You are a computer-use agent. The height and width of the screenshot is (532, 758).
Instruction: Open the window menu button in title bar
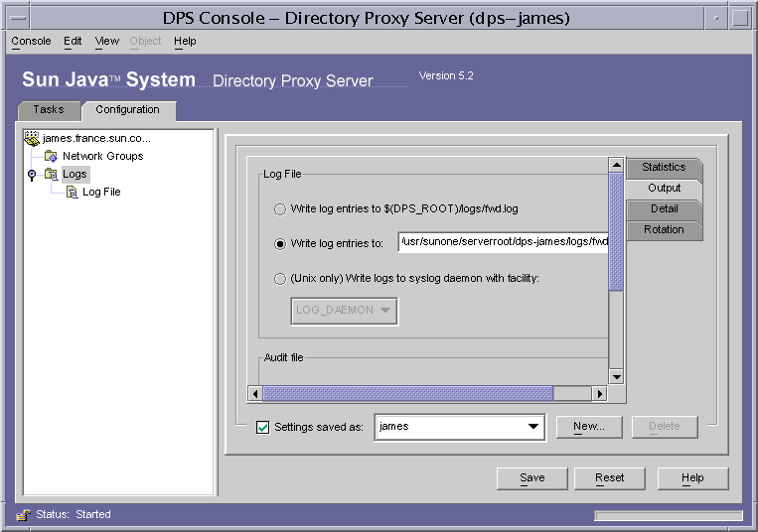(18, 18)
